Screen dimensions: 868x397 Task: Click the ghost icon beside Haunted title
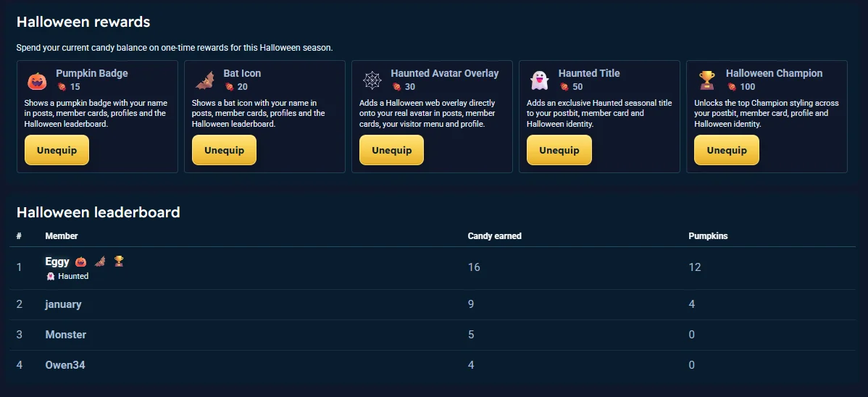pos(51,276)
